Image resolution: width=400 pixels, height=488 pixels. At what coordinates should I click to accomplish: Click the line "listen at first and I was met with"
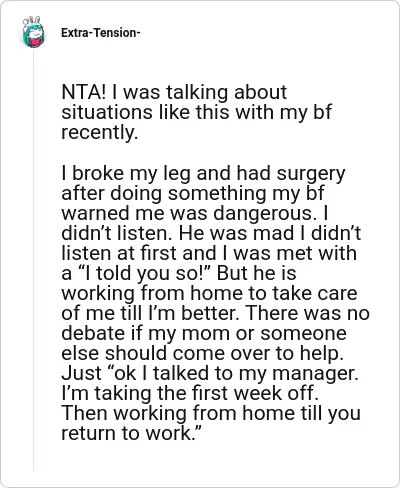coord(209,253)
